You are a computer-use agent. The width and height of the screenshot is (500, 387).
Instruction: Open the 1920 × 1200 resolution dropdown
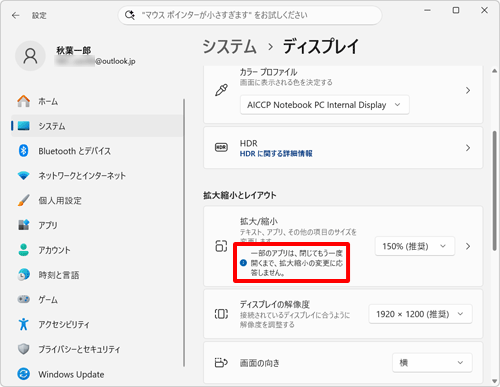pyautogui.click(x=420, y=314)
